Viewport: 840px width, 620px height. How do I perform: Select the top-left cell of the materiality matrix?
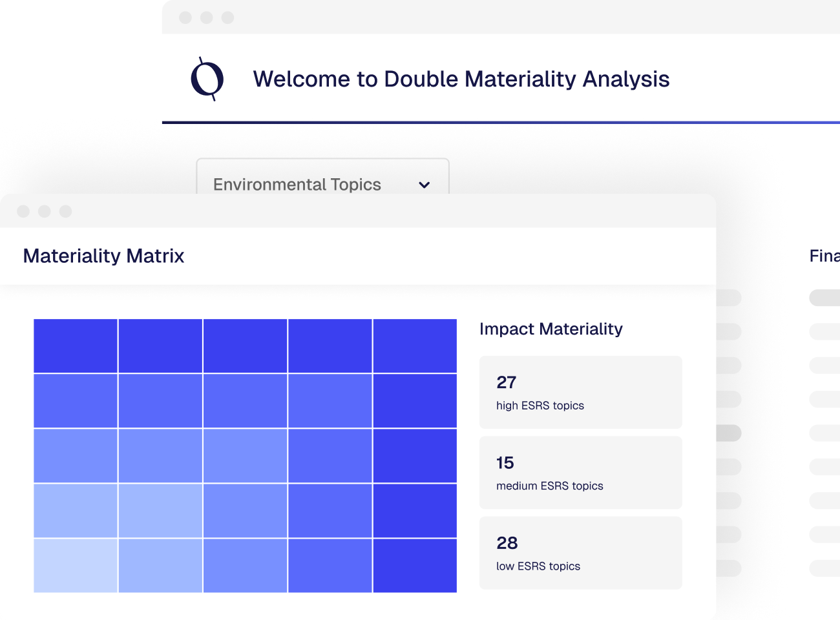pyautogui.click(x=76, y=346)
